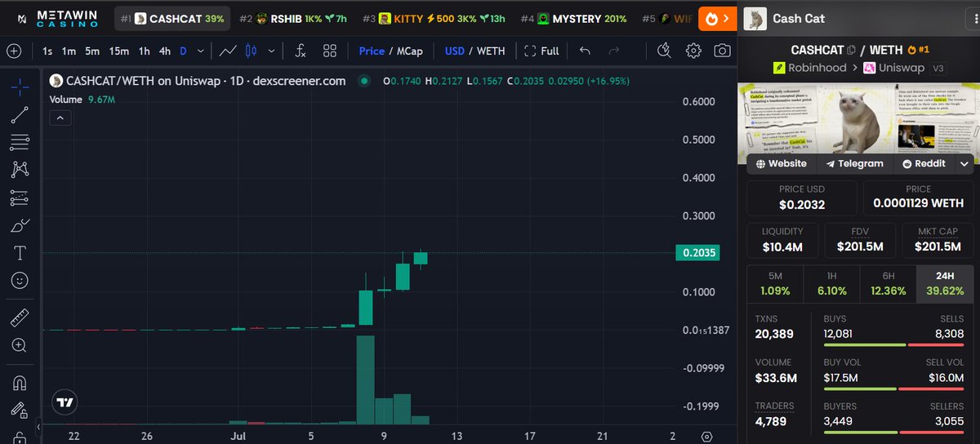Show the 6H price change tab

(889, 283)
